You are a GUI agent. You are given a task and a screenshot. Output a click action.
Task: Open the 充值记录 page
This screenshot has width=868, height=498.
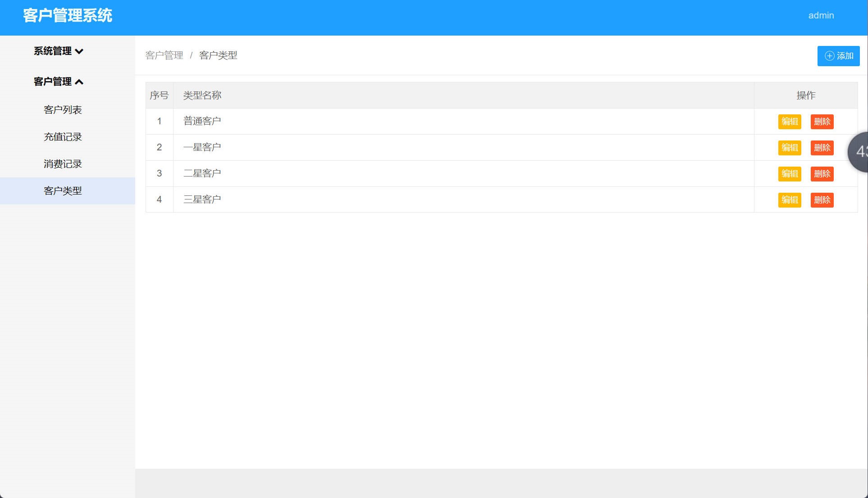pos(62,136)
